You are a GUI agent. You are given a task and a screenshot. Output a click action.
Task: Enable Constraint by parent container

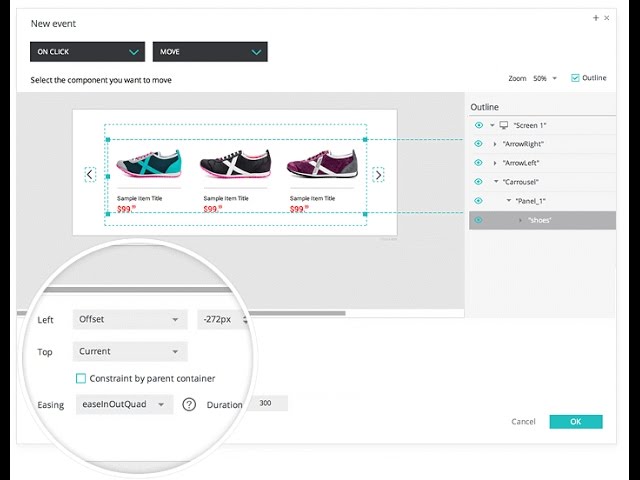click(81, 378)
